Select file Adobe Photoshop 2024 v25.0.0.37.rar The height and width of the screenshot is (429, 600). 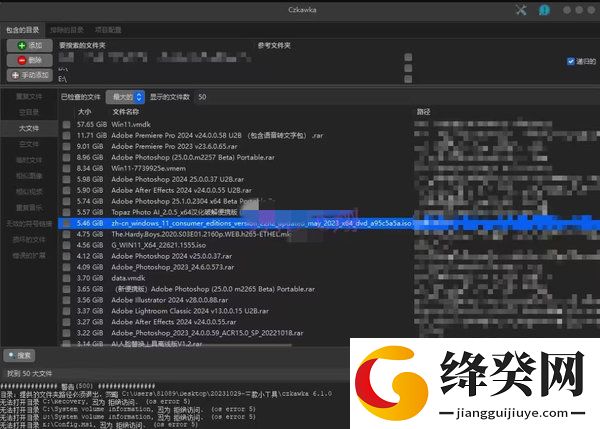tap(171, 256)
